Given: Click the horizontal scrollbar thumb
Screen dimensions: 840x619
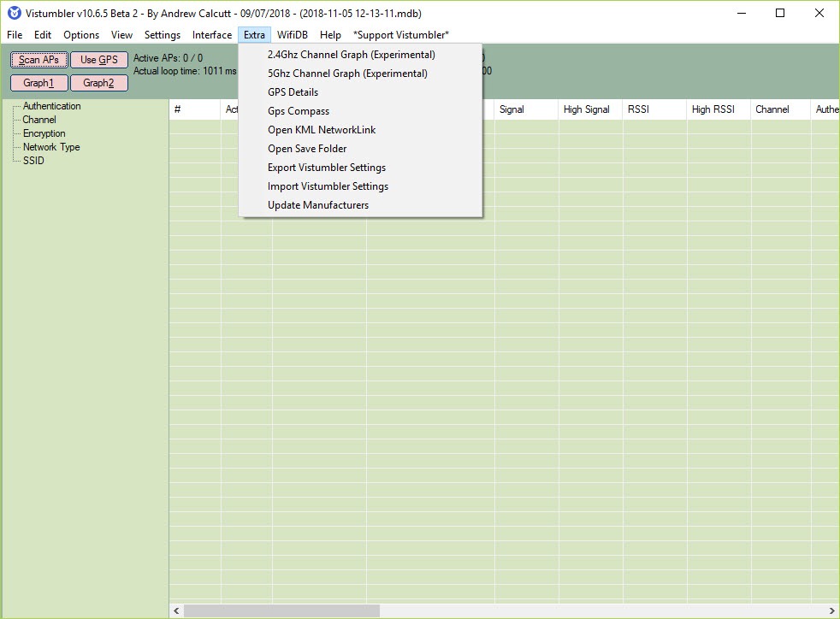Looking at the screenshot, I should pyautogui.click(x=281, y=611).
